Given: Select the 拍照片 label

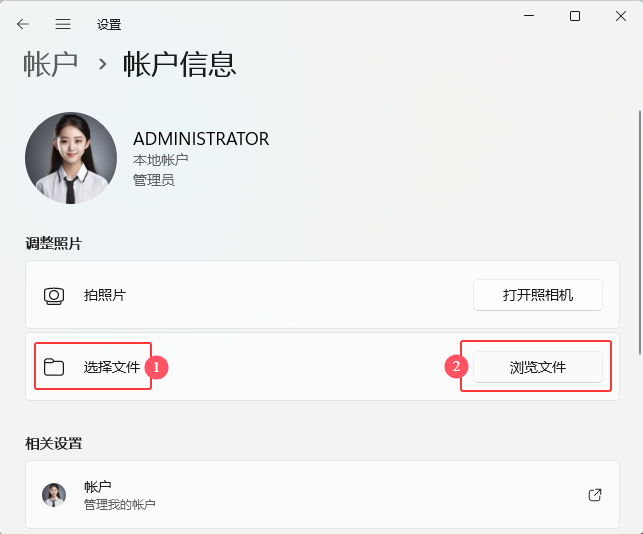Looking at the screenshot, I should click(105, 296).
